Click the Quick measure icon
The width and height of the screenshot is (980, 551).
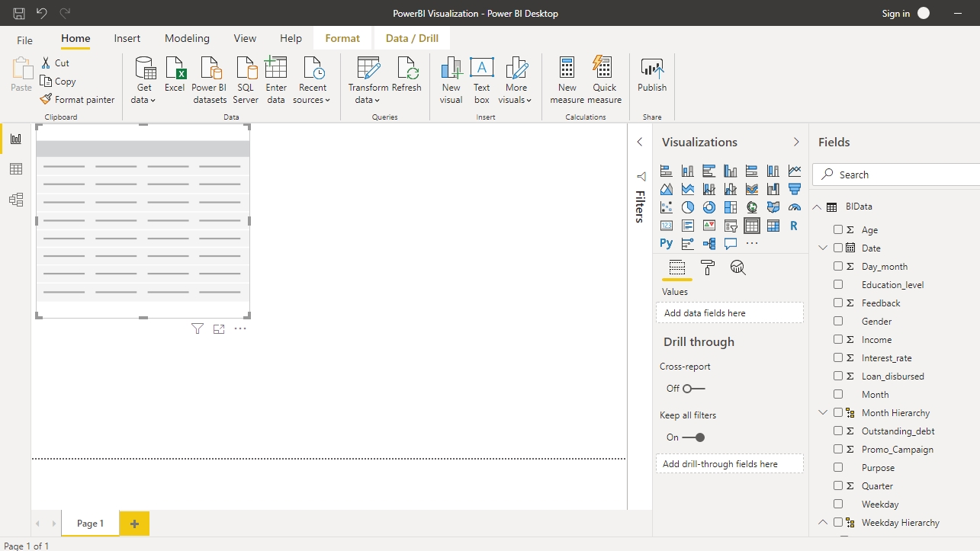point(604,69)
